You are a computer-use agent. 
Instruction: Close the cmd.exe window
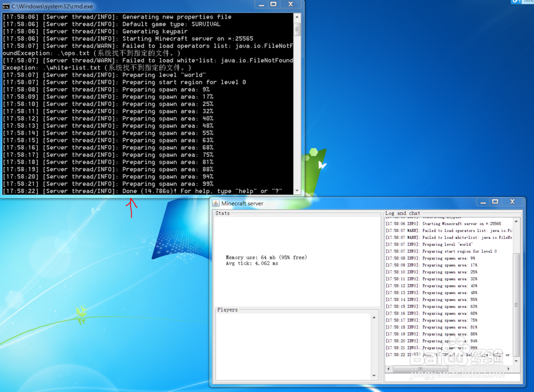point(290,4)
